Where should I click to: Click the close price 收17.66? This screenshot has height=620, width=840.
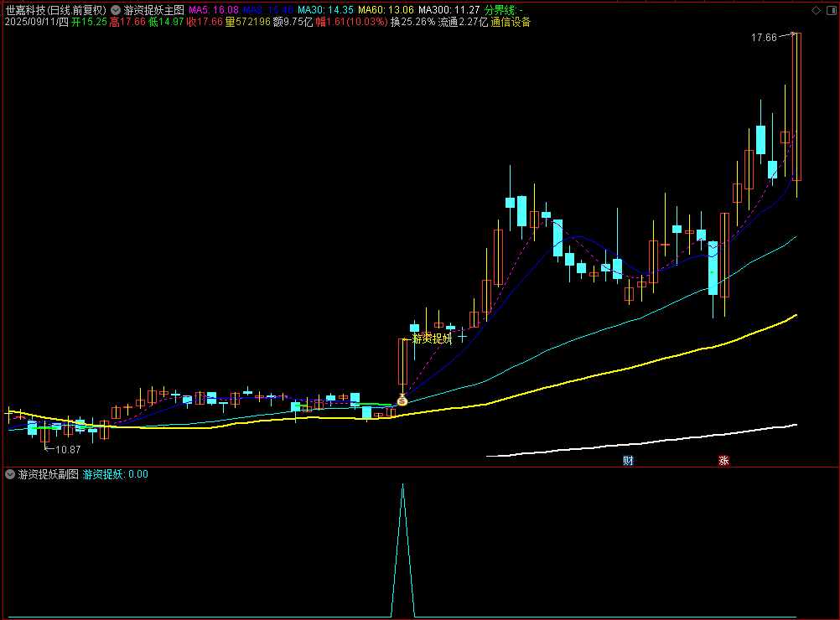point(205,22)
